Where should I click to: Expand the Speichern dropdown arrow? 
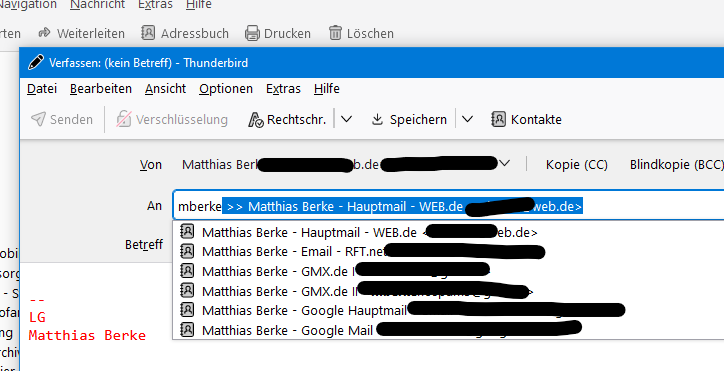(467, 119)
